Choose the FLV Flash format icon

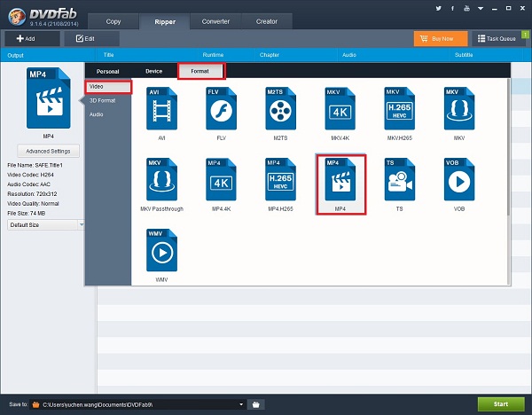point(221,108)
